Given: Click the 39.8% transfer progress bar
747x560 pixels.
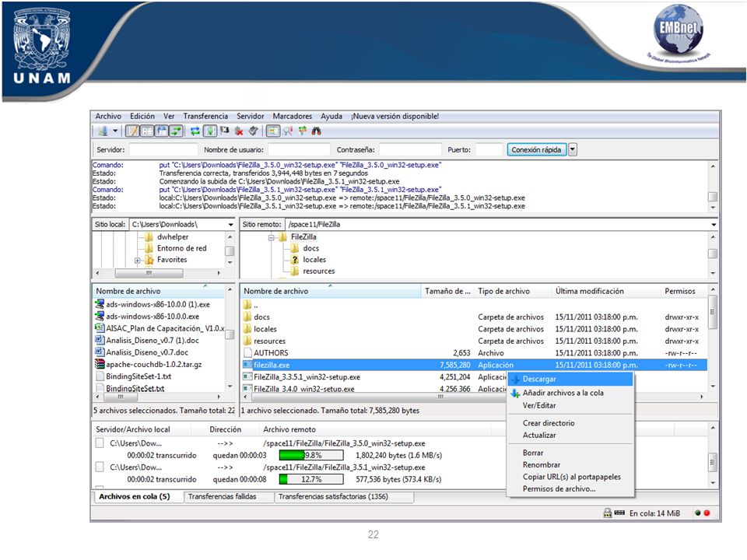Looking at the screenshot, I should click(x=311, y=455).
